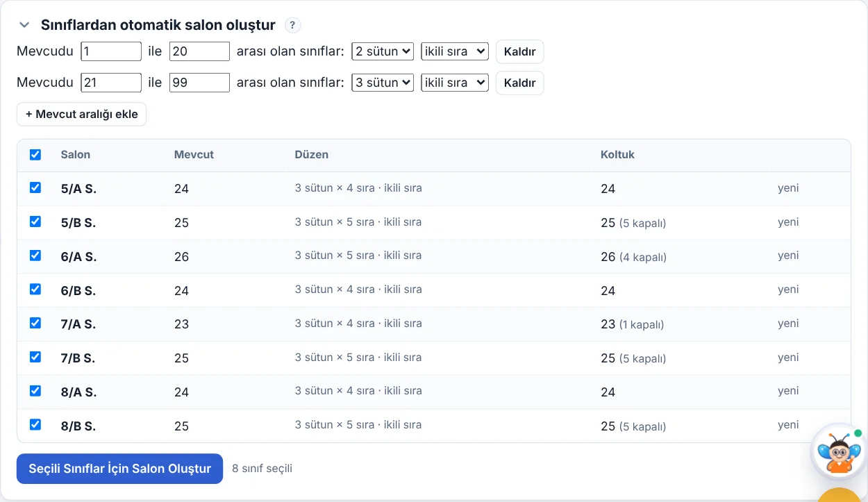Click the Düzen column header

[x=312, y=155]
